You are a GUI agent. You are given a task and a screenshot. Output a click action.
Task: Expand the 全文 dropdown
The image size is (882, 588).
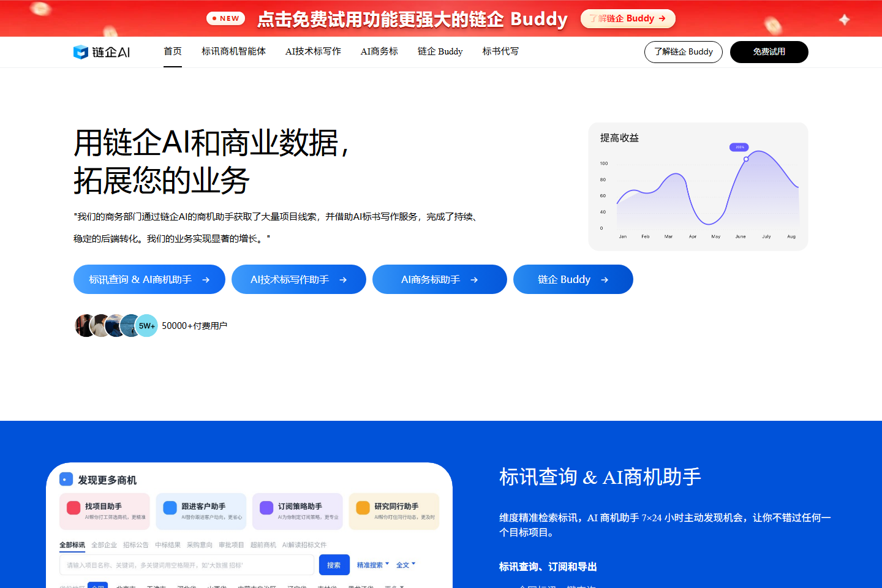click(405, 565)
